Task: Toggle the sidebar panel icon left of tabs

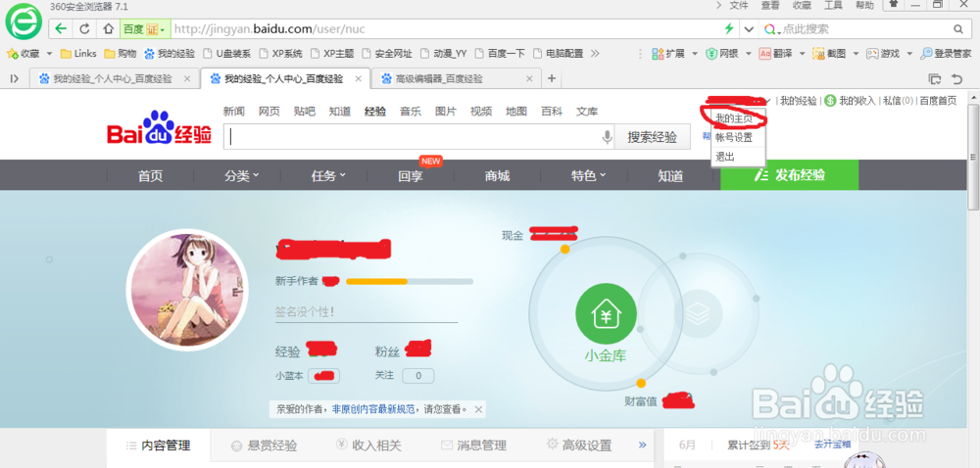Action: point(15,78)
